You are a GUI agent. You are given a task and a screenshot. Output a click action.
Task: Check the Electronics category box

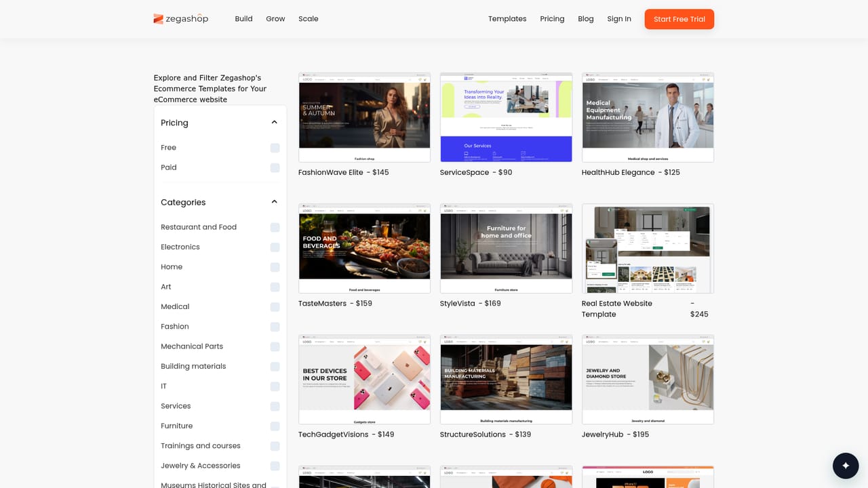tap(275, 247)
